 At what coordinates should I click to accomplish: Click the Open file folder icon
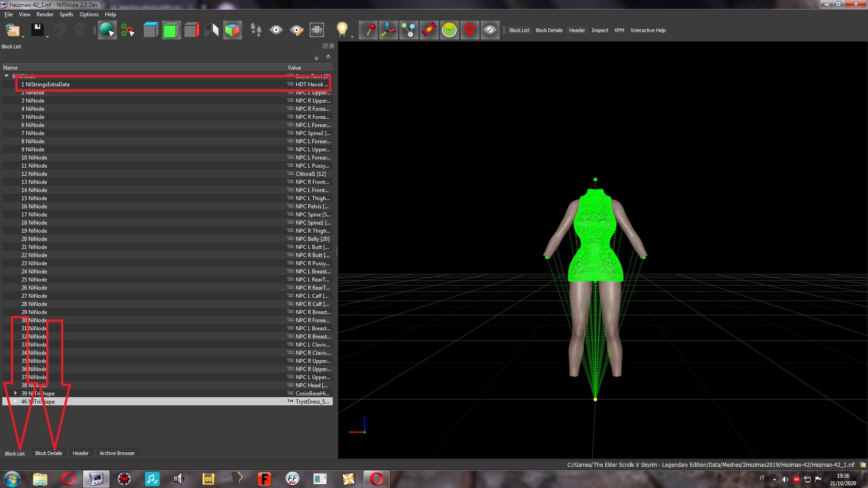pyautogui.click(x=12, y=30)
